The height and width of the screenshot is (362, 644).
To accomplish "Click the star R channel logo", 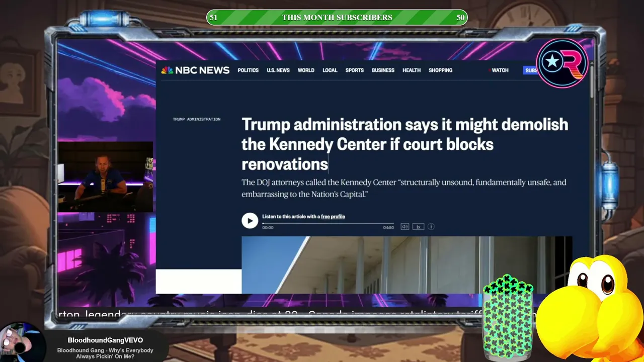I will tap(562, 62).
